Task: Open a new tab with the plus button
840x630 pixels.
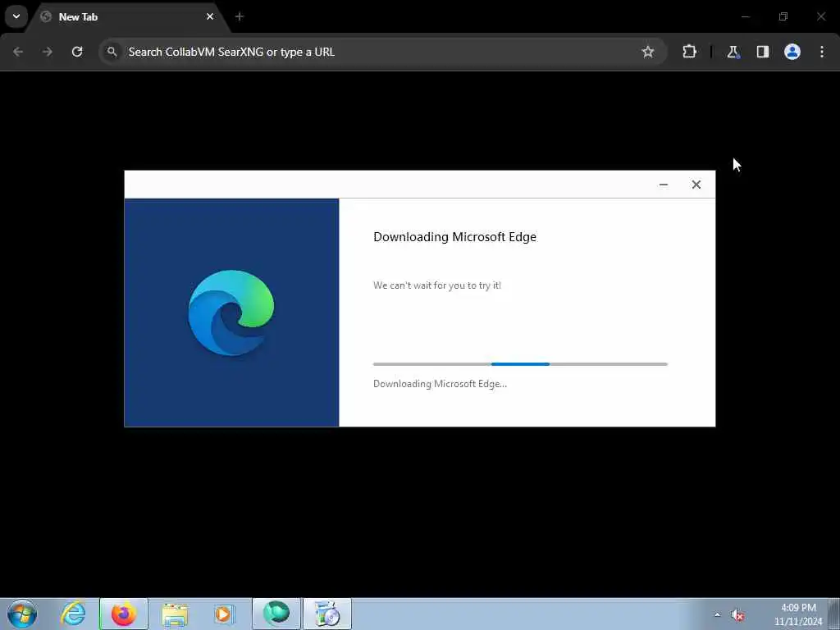Action: (x=240, y=16)
